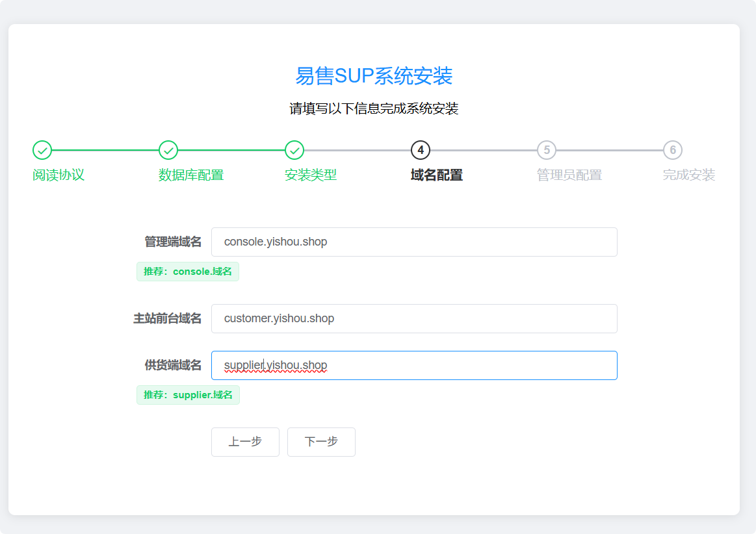Click the 供货端域名 input field
The height and width of the screenshot is (534, 756).
(x=414, y=365)
